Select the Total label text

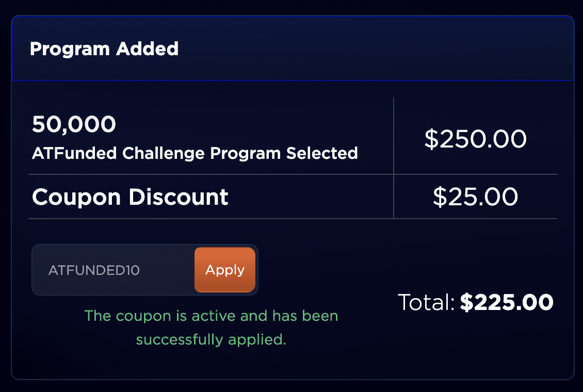pyautogui.click(x=426, y=302)
